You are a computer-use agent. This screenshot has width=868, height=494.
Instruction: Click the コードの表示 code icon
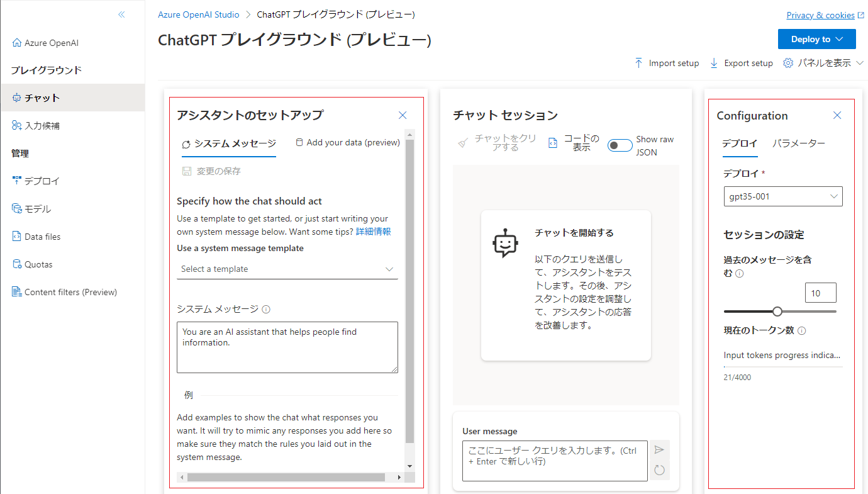tap(553, 143)
